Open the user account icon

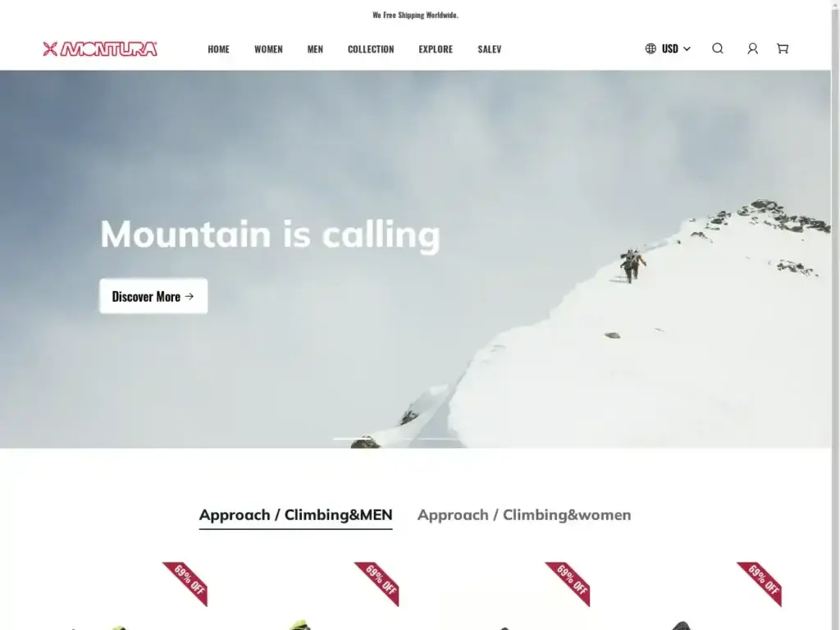coord(753,48)
